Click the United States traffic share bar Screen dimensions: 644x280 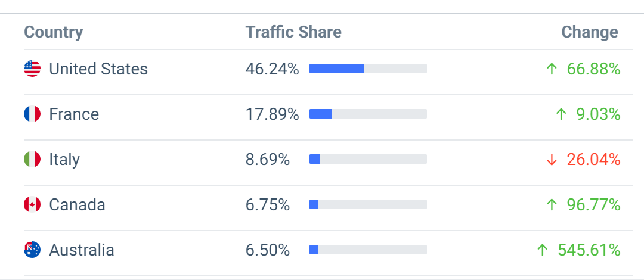click(368, 69)
